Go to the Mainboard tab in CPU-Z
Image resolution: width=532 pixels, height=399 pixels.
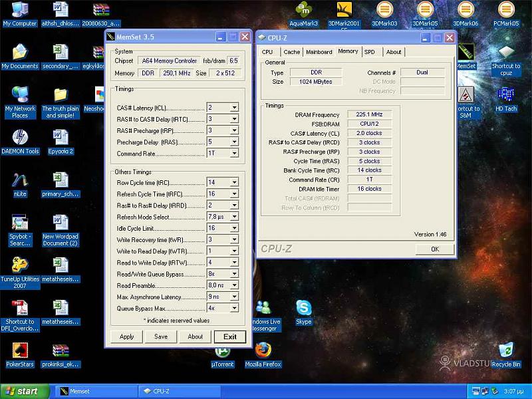pyautogui.click(x=319, y=52)
